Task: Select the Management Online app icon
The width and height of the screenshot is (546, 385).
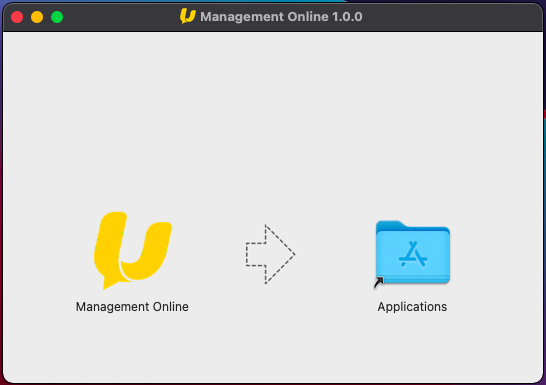Action: (133, 250)
